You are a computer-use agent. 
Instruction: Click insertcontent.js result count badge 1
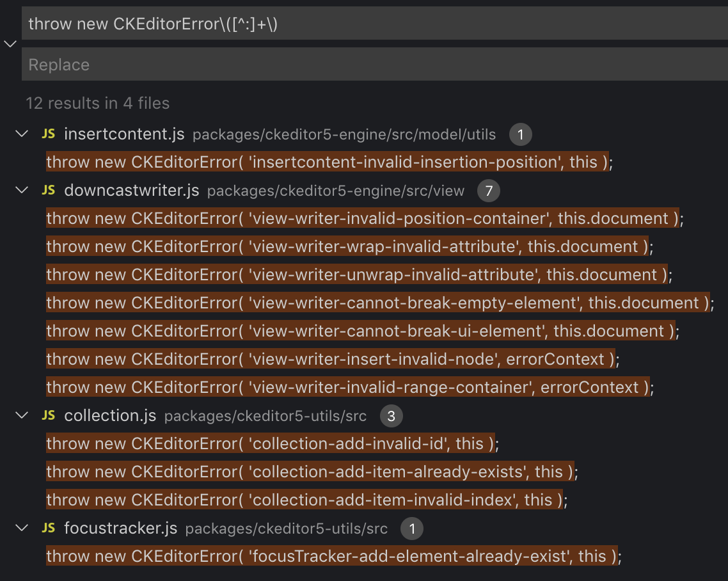[521, 134]
